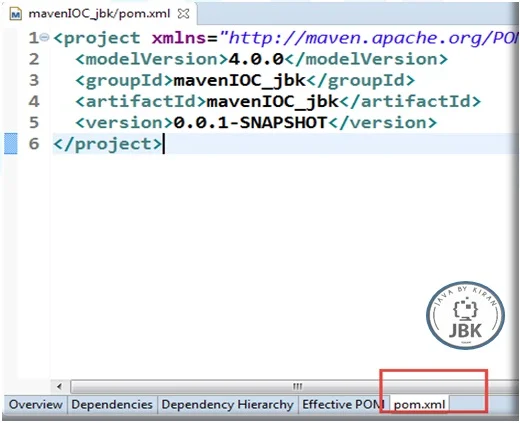
Task: Click the horizontal scrollbar left arrow
Action: pos(59,387)
